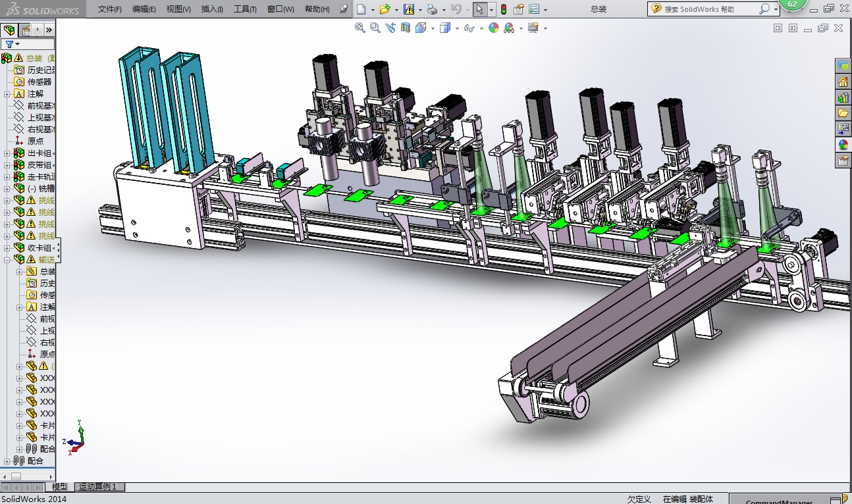852x504 pixels.
Task: Click the Save icon in toolbar
Action: coord(409,9)
